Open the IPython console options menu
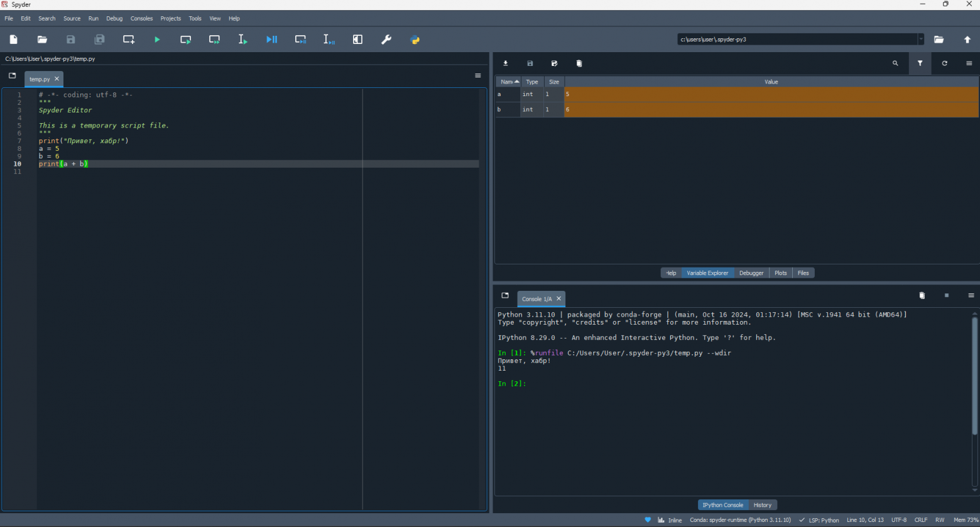This screenshot has width=980, height=527. click(971, 296)
